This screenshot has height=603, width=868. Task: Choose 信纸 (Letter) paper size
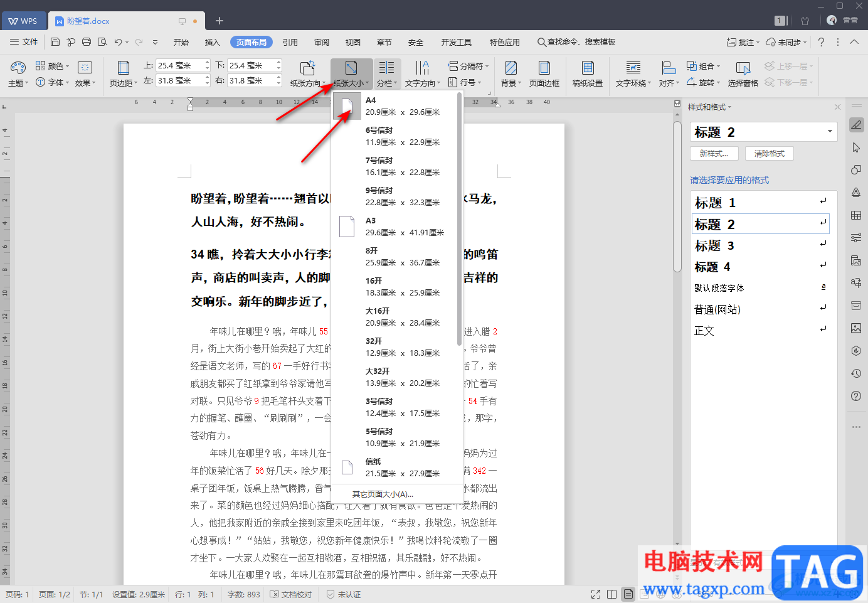(x=394, y=467)
